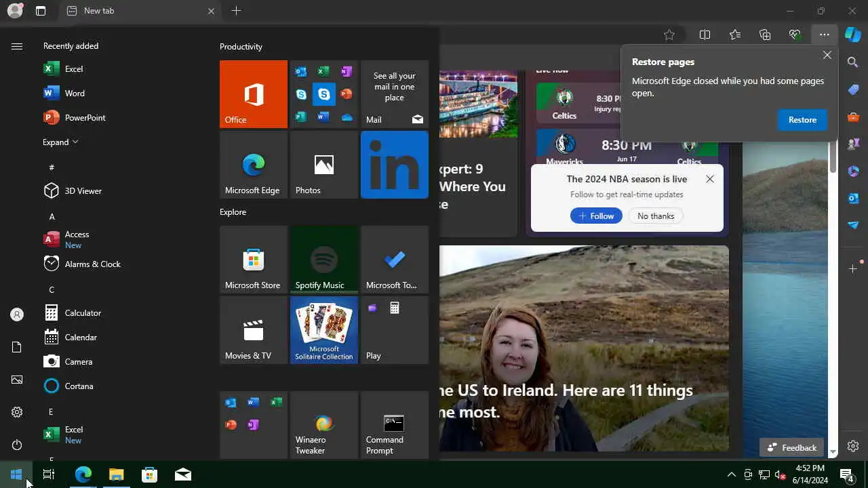The width and height of the screenshot is (868, 488).
Task: Open Edge Browser essentials
Action: [795, 35]
